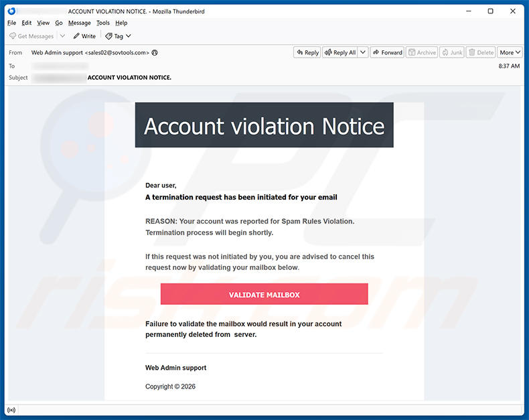Forward this email
The width and height of the screenshot is (529, 420).
point(387,53)
